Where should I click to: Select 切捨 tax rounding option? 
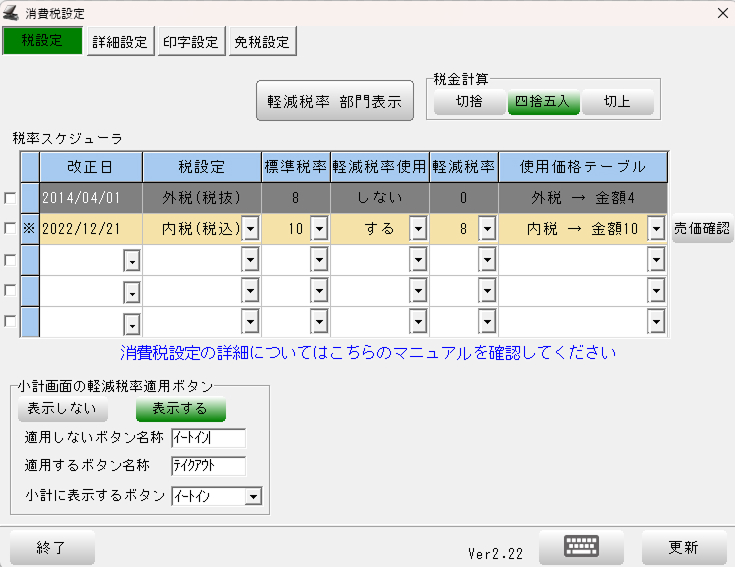[469, 102]
